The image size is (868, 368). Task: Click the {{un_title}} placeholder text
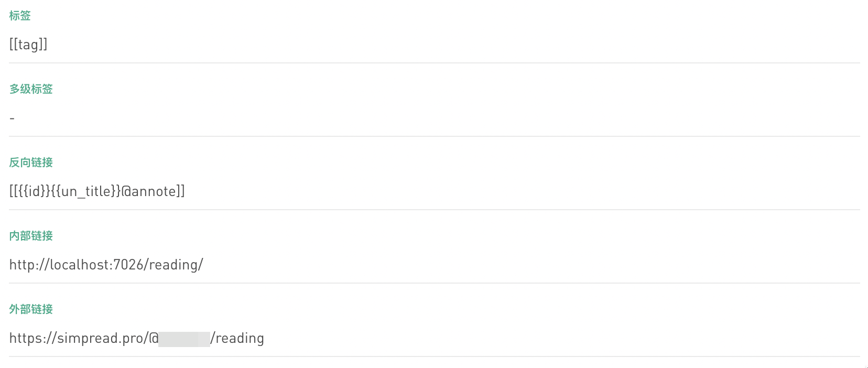point(85,191)
